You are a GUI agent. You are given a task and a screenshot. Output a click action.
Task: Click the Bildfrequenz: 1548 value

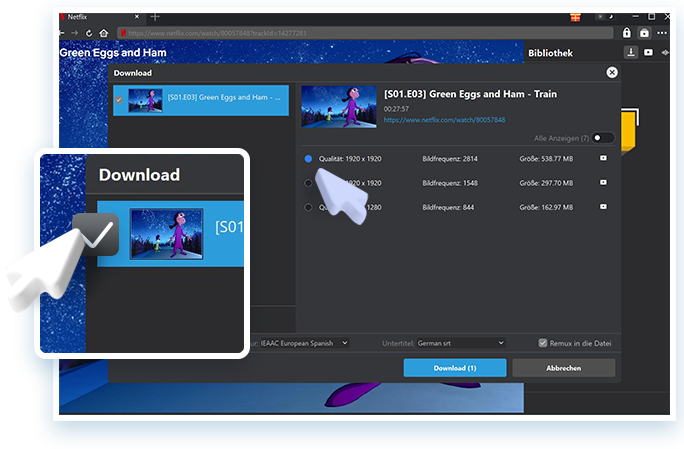(x=450, y=183)
